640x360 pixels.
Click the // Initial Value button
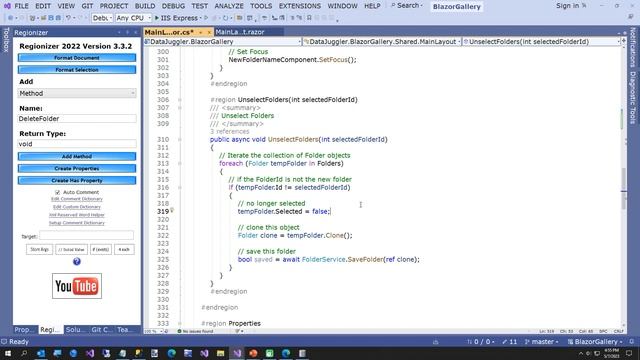pos(71,249)
